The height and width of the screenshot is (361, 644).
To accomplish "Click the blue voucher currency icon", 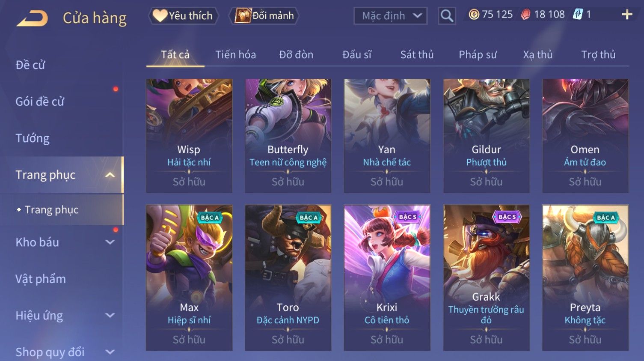I will click(x=578, y=15).
